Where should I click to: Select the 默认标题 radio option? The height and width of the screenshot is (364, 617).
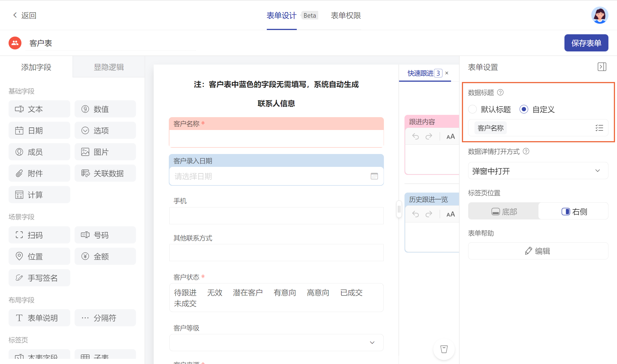(x=473, y=109)
